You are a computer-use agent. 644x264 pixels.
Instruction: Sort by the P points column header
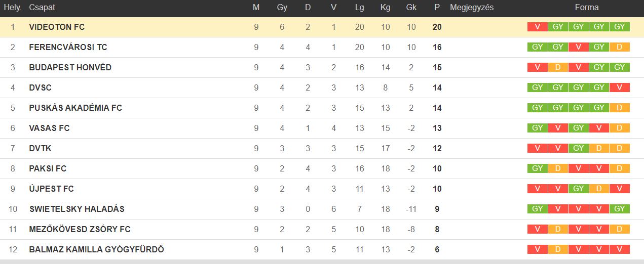point(437,8)
